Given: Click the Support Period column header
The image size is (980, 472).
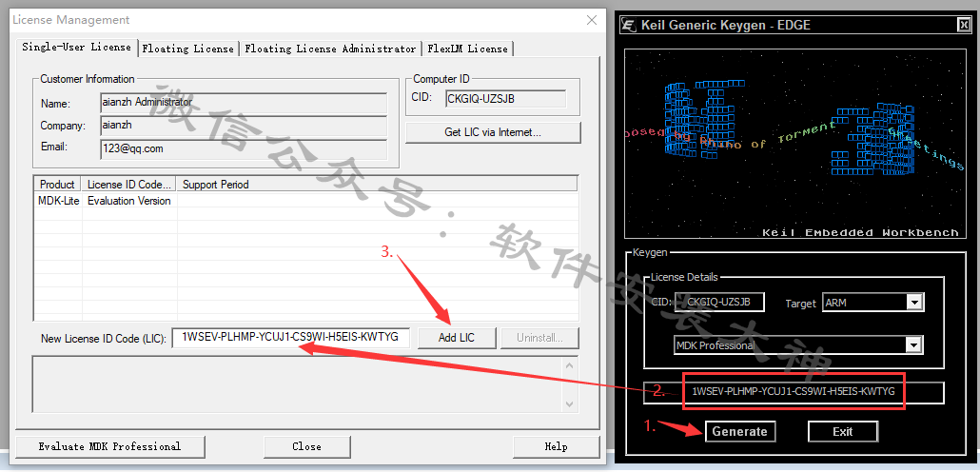Looking at the screenshot, I should (378, 185).
